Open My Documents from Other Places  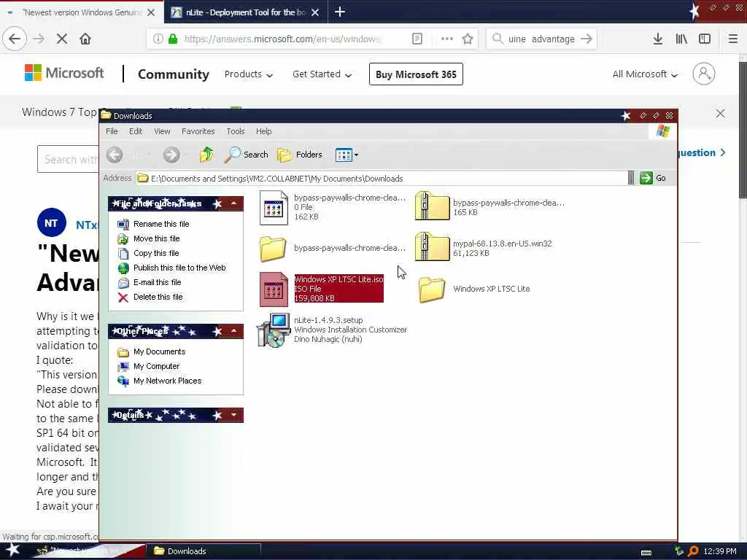tap(152, 352)
